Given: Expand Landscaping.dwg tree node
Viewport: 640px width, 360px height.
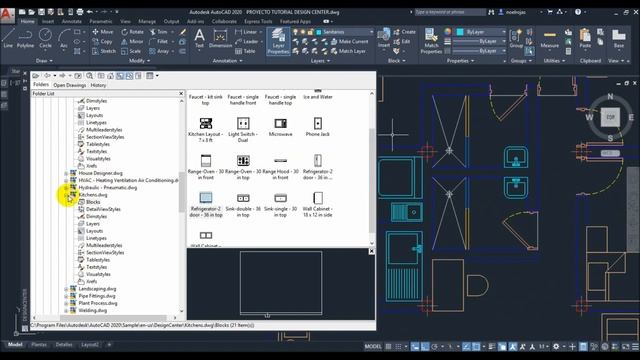Looking at the screenshot, I should (66, 289).
